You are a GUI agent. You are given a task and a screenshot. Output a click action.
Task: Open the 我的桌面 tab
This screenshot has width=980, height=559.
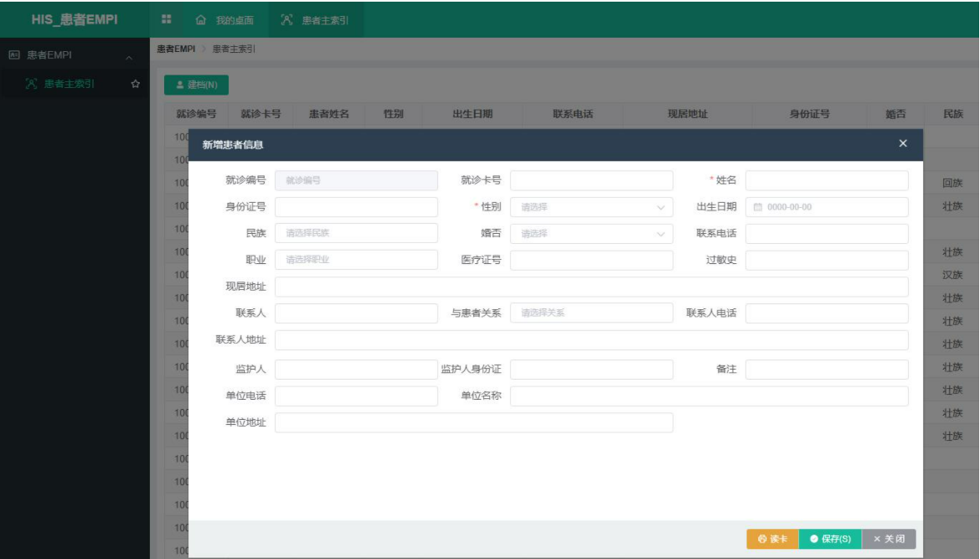(x=225, y=20)
